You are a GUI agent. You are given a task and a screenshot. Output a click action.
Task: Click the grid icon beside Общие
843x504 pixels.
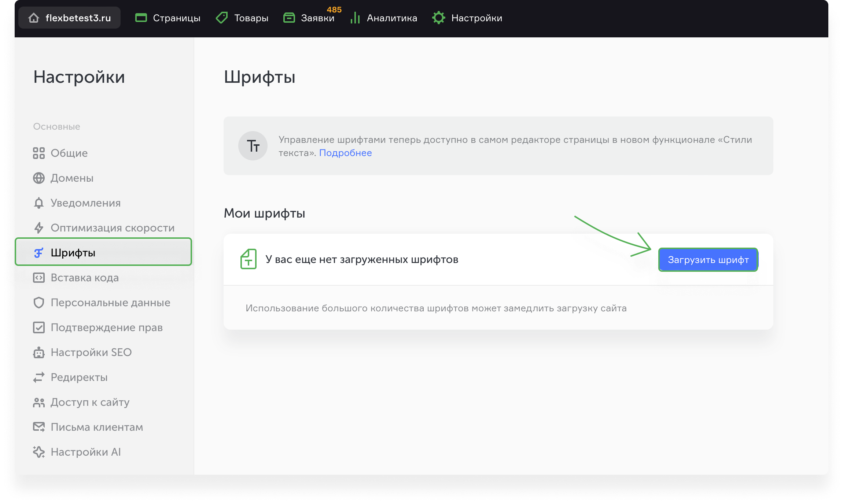click(39, 153)
